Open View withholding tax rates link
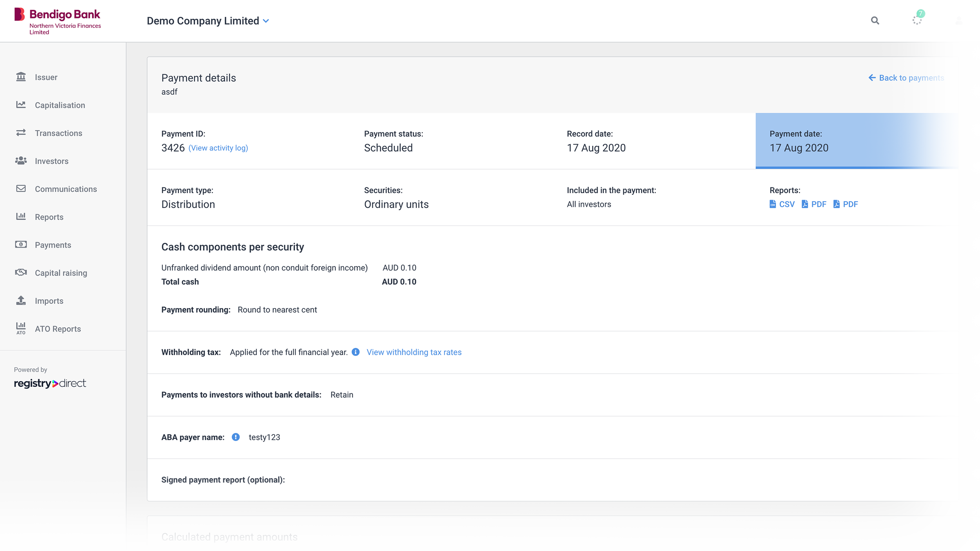 pos(414,352)
